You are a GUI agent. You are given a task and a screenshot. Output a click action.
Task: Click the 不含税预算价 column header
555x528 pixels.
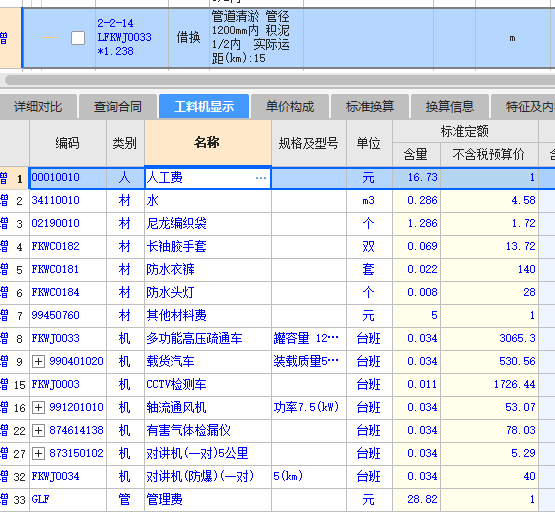click(489, 154)
